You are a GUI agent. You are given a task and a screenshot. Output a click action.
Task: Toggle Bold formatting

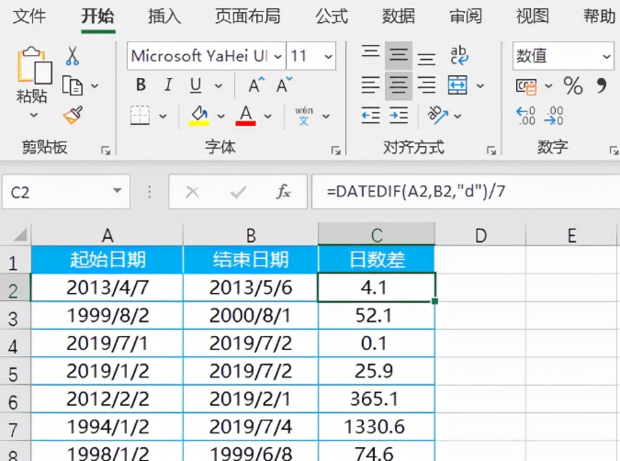(x=141, y=85)
